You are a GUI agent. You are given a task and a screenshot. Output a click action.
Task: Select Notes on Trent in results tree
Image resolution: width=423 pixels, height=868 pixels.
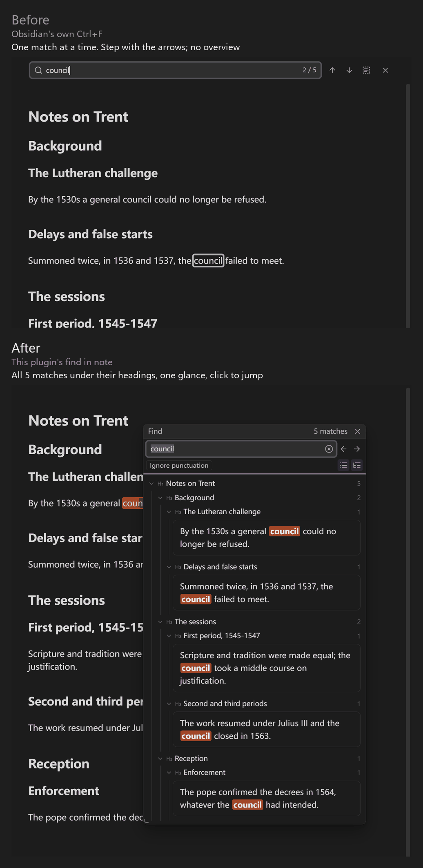click(254, 484)
